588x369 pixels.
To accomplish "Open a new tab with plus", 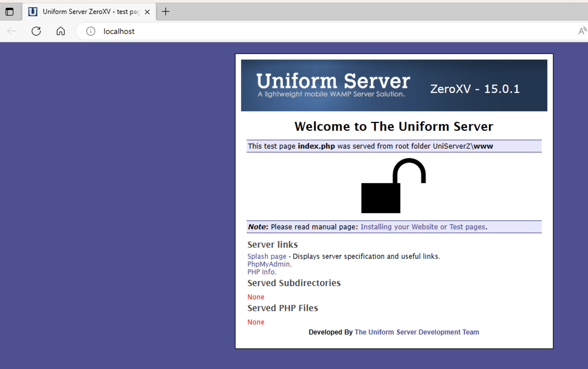I will pos(165,12).
